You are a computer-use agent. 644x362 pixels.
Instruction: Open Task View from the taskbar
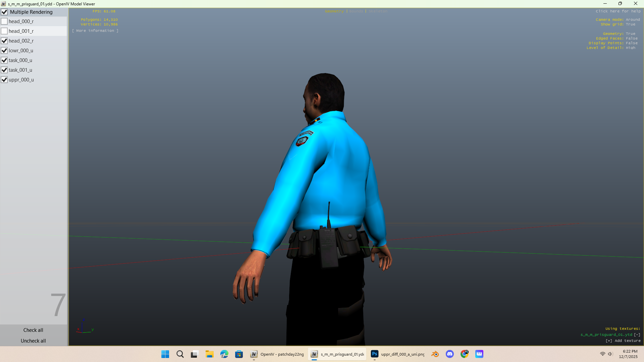[x=195, y=354]
